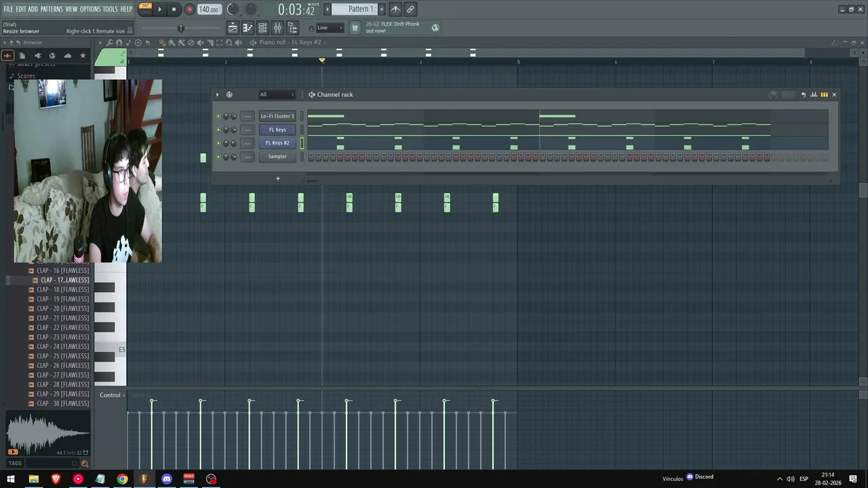This screenshot has width=868, height=488.
Task: Open the TOOLS menu
Action: click(x=111, y=9)
